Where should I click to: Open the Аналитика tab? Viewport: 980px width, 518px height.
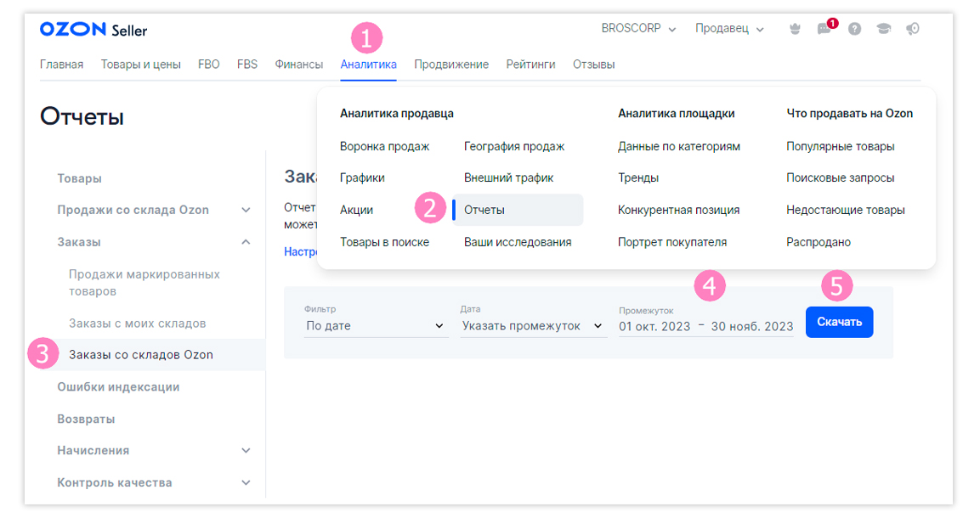coord(368,65)
